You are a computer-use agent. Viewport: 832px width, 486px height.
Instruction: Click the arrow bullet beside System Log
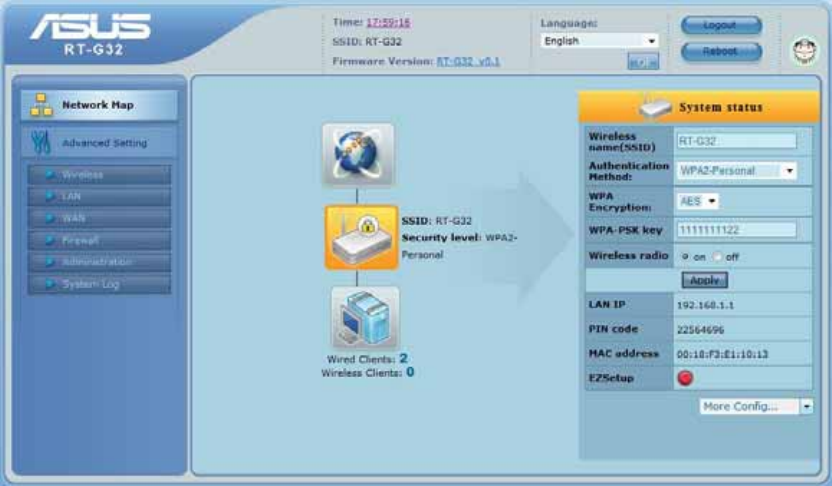coord(50,284)
